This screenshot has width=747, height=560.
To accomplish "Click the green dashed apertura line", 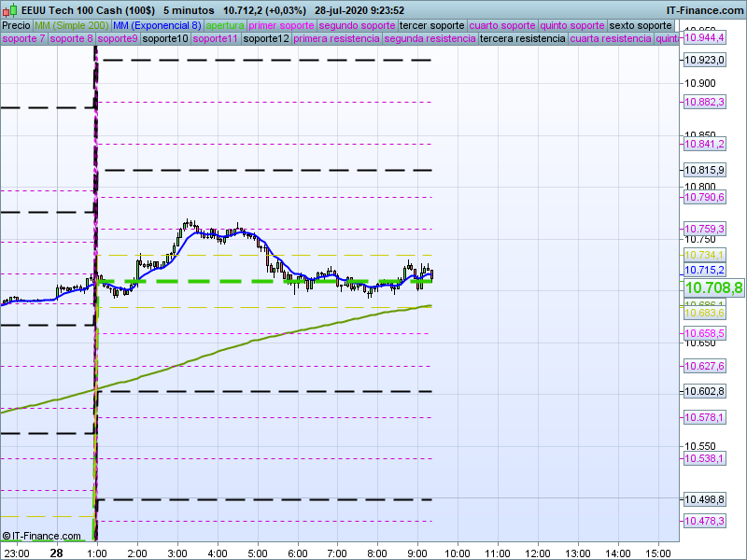I will tap(215, 281).
